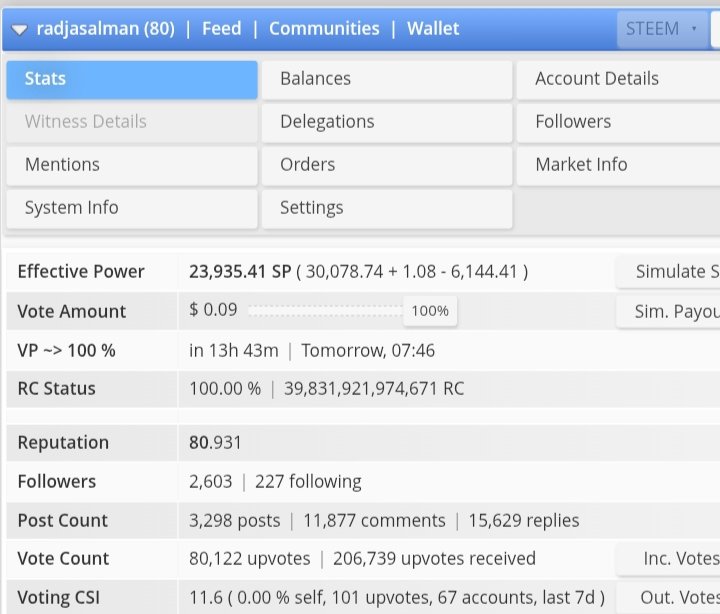Open the Communities link
This screenshot has width=720, height=614.
coord(324,28)
